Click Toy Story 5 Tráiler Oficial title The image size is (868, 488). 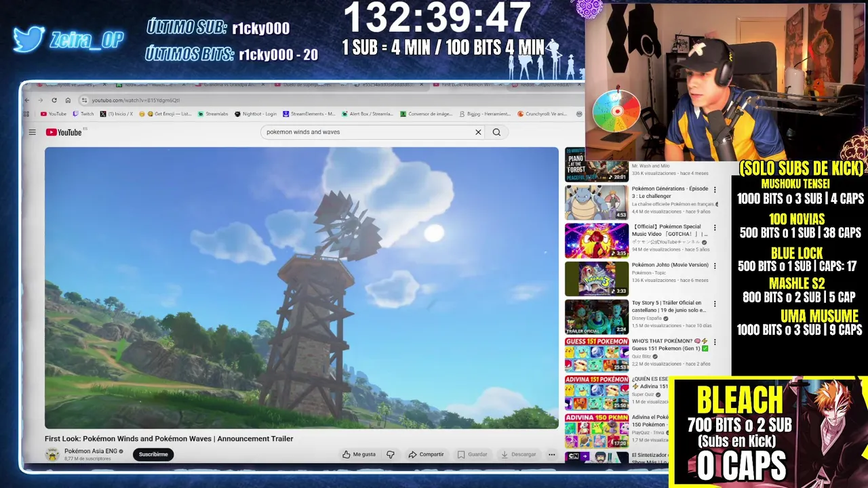[669, 306]
